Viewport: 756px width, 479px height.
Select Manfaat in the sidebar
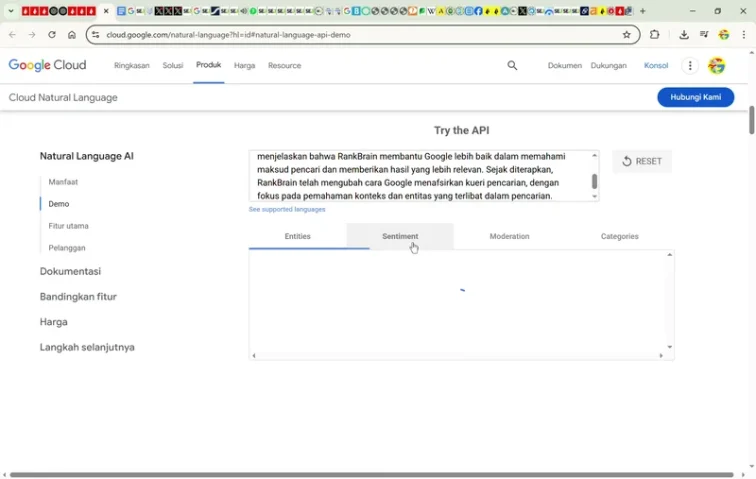pyautogui.click(x=63, y=182)
